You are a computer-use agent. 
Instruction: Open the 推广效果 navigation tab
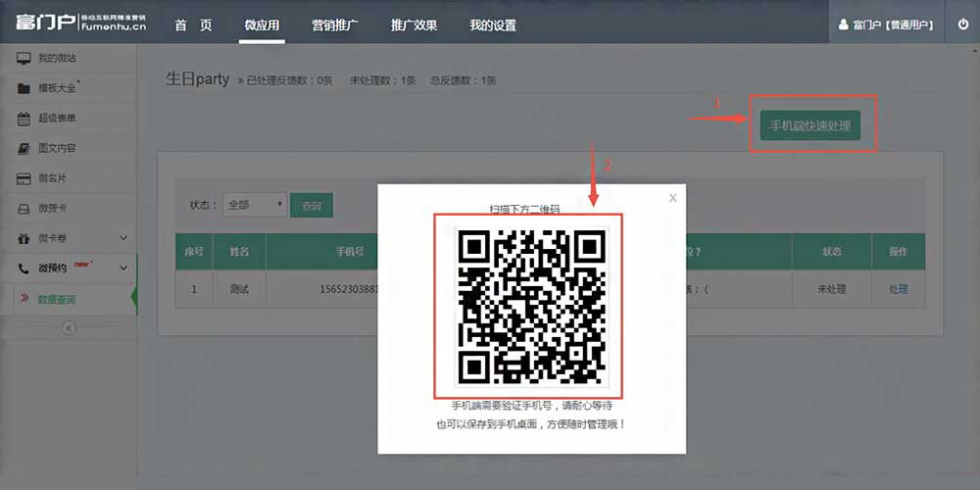tap(414, 25)
